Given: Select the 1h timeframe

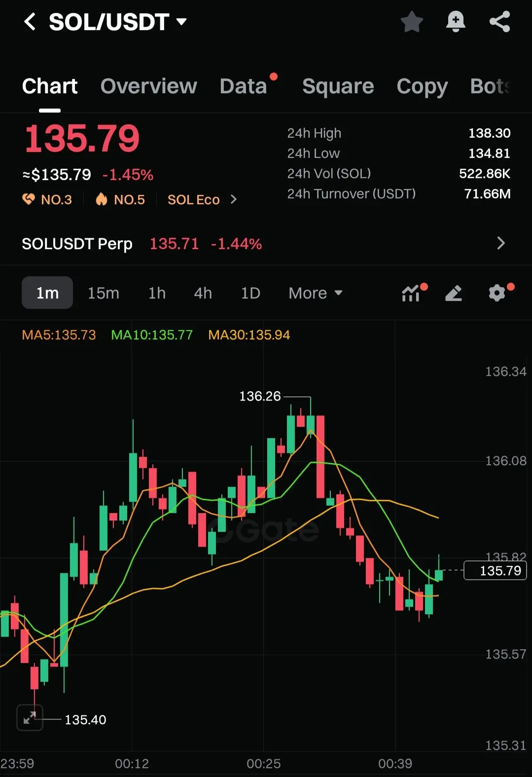Looking at the screenshot, I should coord(157,293).
